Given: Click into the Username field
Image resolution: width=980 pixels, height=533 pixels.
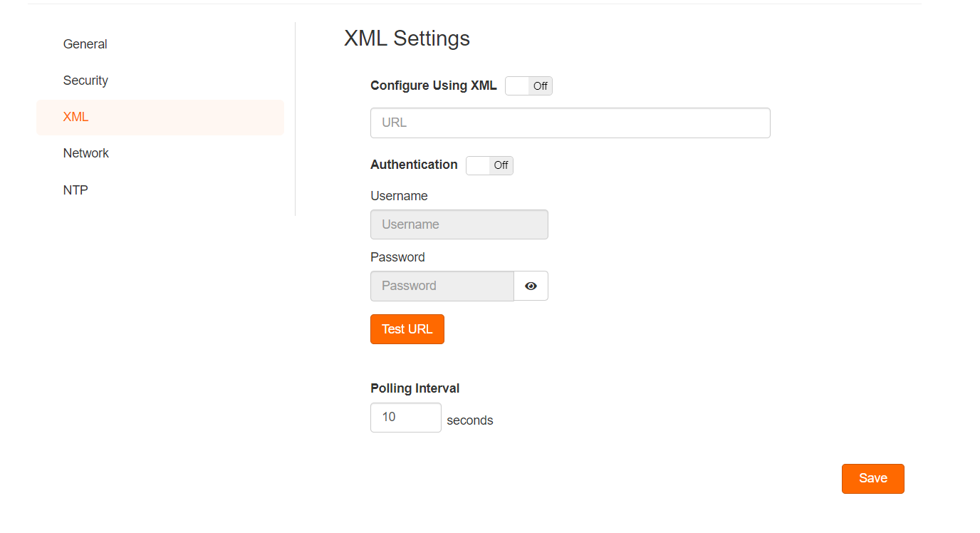Looking at the screenshot, I should [459, 224].
